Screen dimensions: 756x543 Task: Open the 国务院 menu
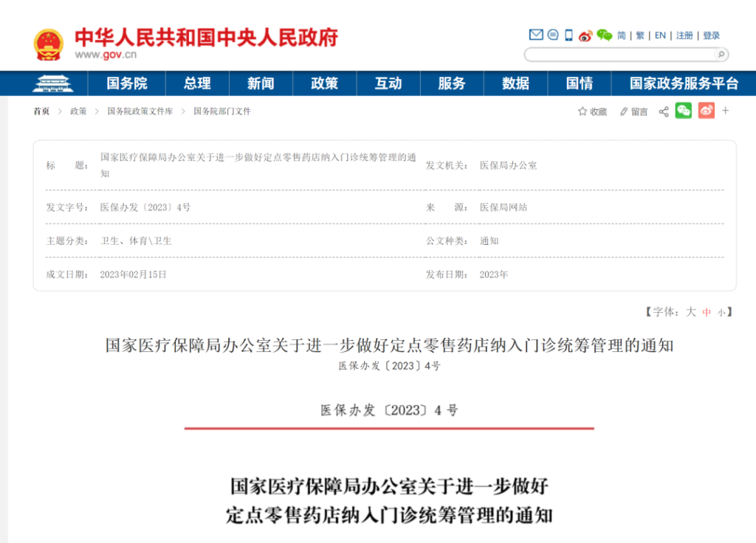(127, 83)
